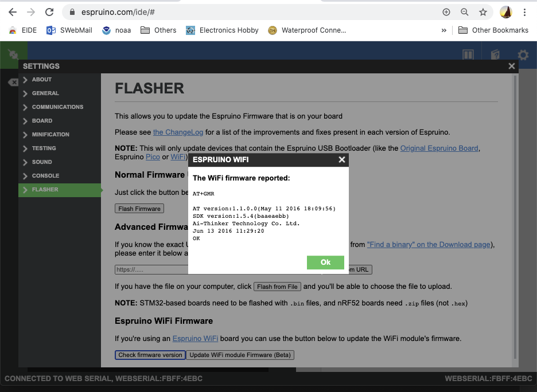This screenshot has height=392, width=537.
Task: Open the Board settings section
Action: (60, 121)
